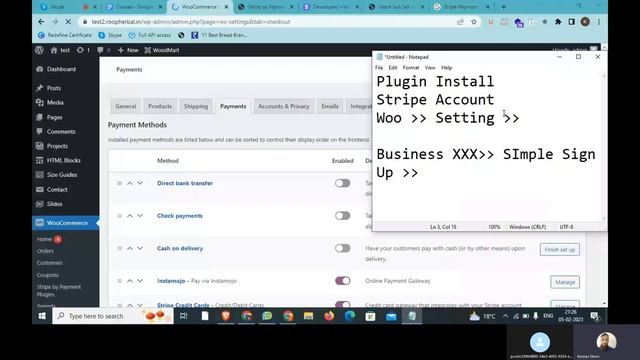
Task: Open Notepad Help menu
Action: coord(447,68)
